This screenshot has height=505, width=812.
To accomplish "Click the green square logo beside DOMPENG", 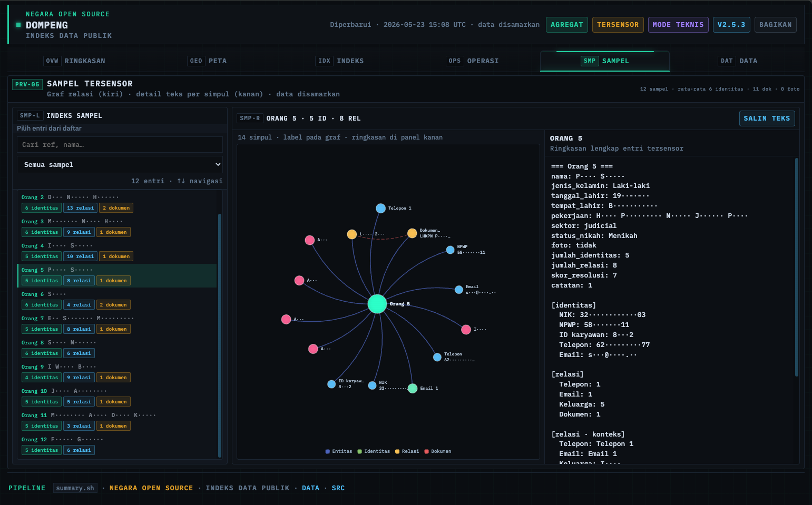I will [x=18, y=25].
